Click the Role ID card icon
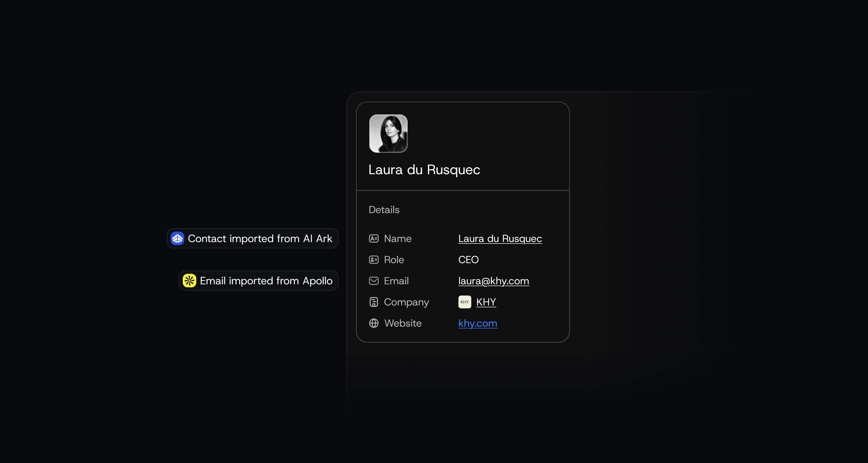This screenshot has height=463, width=868. click(x=374, y=260)
